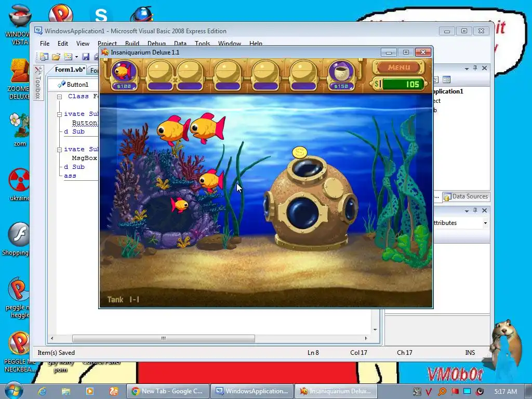Open Windows Explorer from the taskbar
The height and width of the screenshot is (399, 532).
pyautogui.click(x=66, y=391)
